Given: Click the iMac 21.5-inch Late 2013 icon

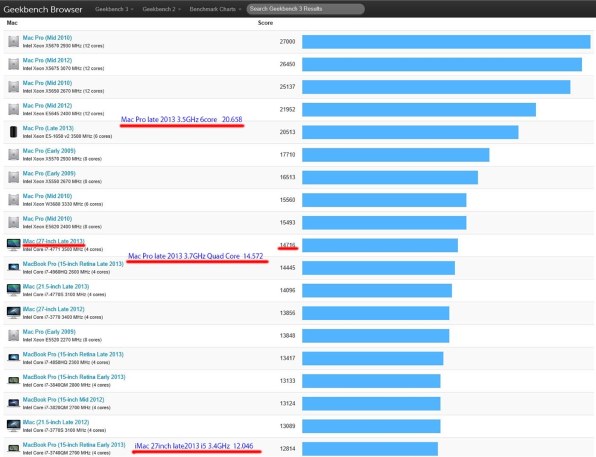Looking at the screenshot, I should tap(14, 290).
